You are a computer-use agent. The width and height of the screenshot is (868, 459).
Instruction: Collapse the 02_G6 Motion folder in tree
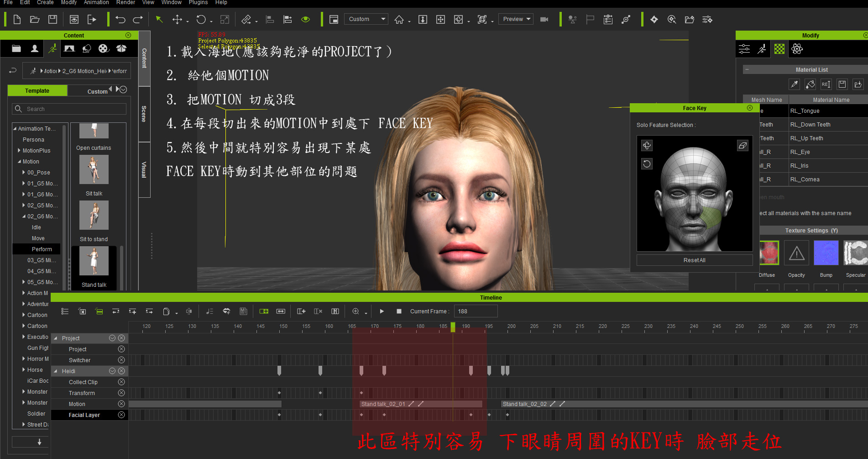tap(24, 216)
